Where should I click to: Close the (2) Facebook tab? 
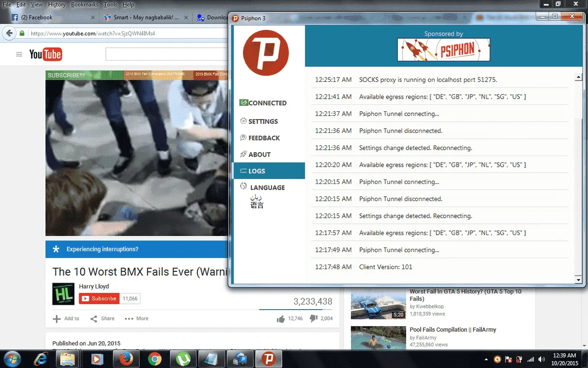93,17
